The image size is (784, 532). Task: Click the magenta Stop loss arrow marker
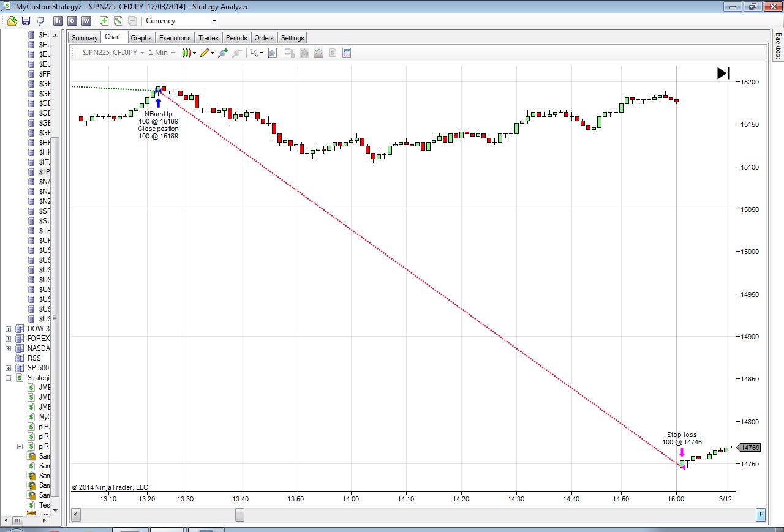point(682,452)
